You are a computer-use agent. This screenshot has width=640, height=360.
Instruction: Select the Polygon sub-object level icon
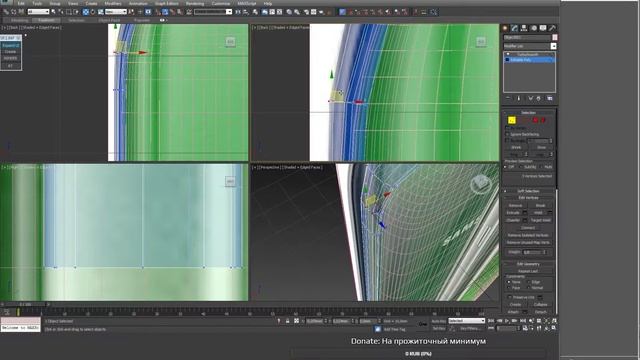pyautogui.click(x=535, y=120)
